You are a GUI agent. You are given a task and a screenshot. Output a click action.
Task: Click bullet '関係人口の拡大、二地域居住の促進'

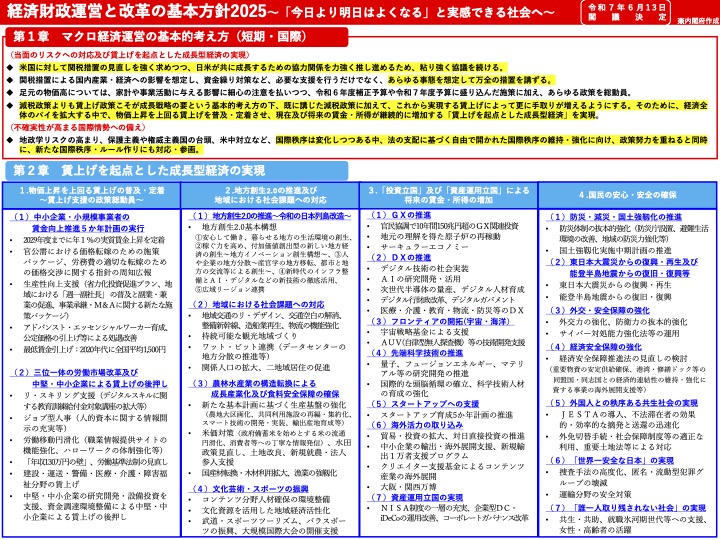266,368
